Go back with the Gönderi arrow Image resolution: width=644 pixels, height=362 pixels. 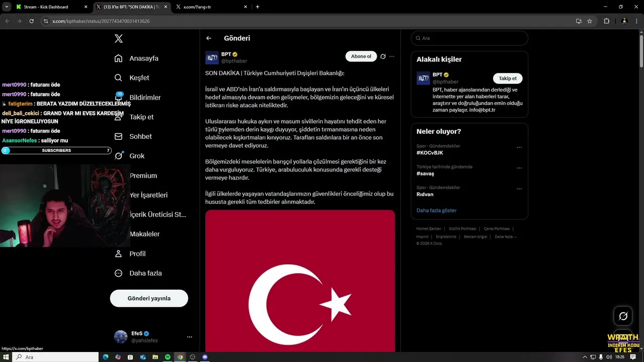coord(209,38)
